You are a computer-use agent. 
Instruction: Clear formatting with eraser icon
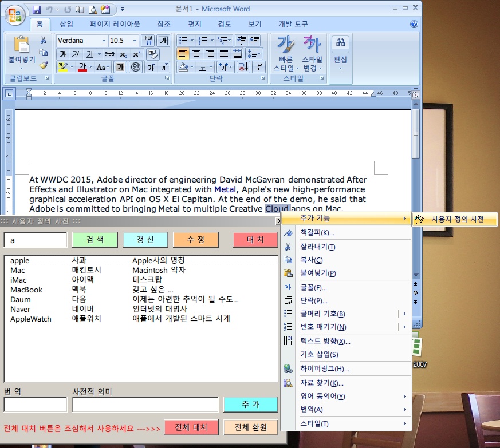tap(153, 54)
